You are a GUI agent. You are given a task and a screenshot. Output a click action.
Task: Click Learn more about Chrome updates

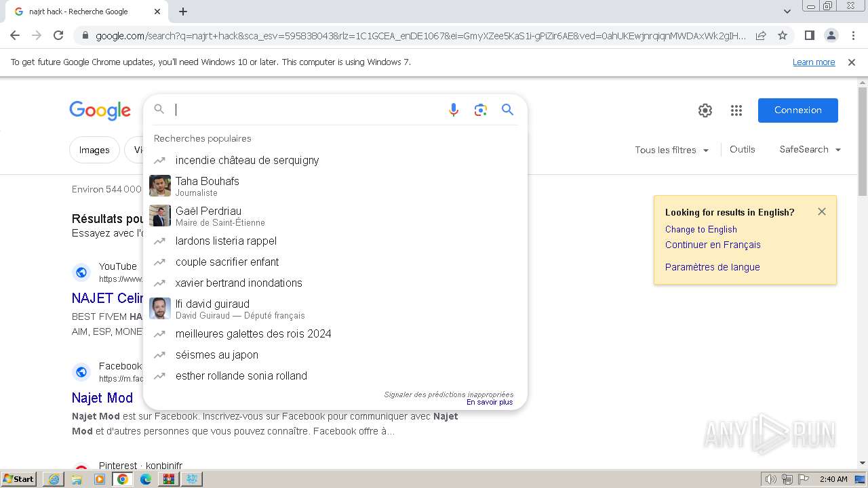[814, 62]
